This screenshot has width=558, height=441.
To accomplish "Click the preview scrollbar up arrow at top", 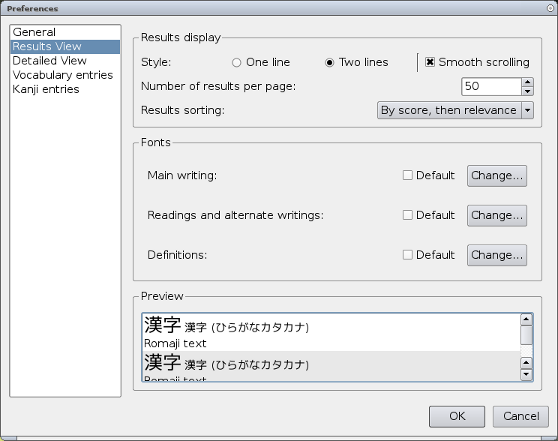I will (526, 320).
